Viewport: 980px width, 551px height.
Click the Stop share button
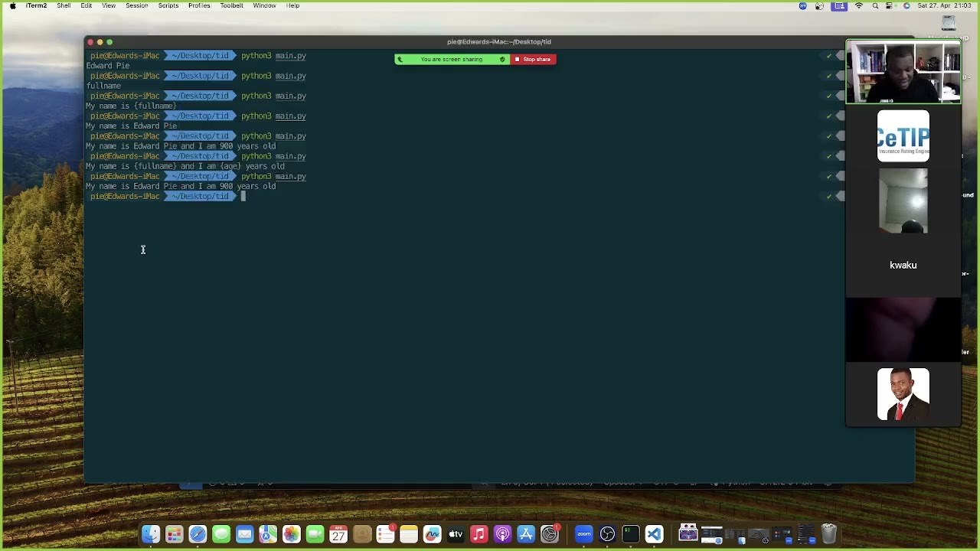point(534,59)
